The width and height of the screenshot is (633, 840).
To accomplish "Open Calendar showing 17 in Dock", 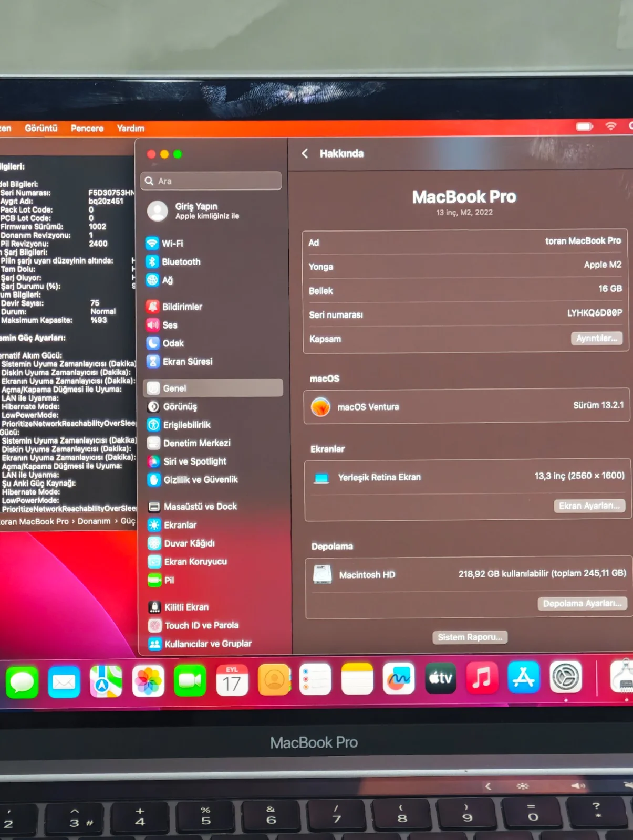I will pyautogui.click(x=232, y=680).
